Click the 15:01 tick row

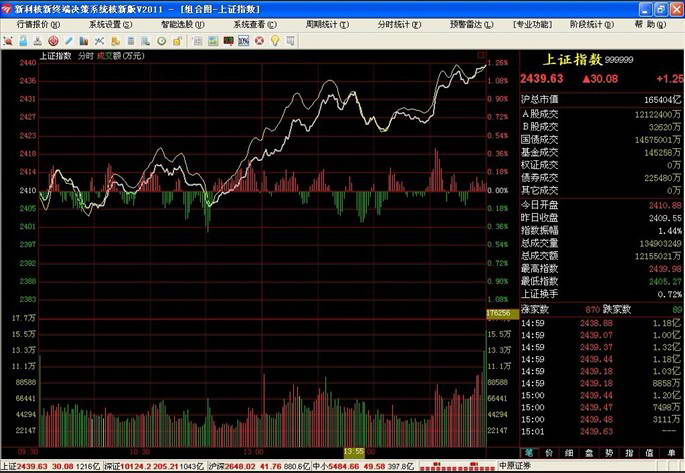tap(601, 432)
